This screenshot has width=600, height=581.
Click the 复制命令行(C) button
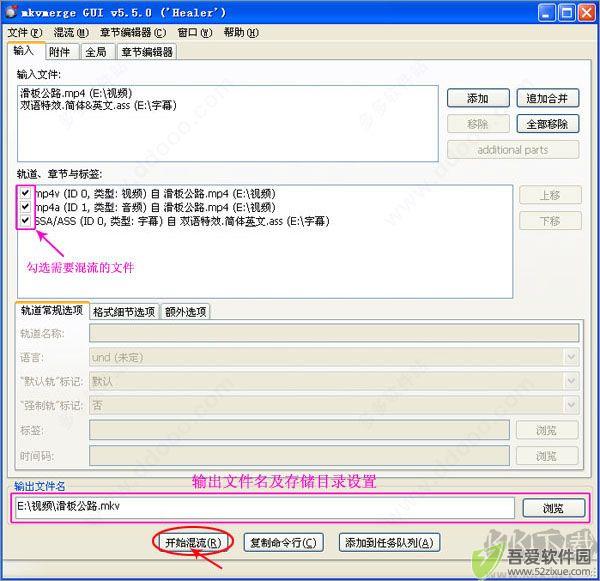coord(284,543)
